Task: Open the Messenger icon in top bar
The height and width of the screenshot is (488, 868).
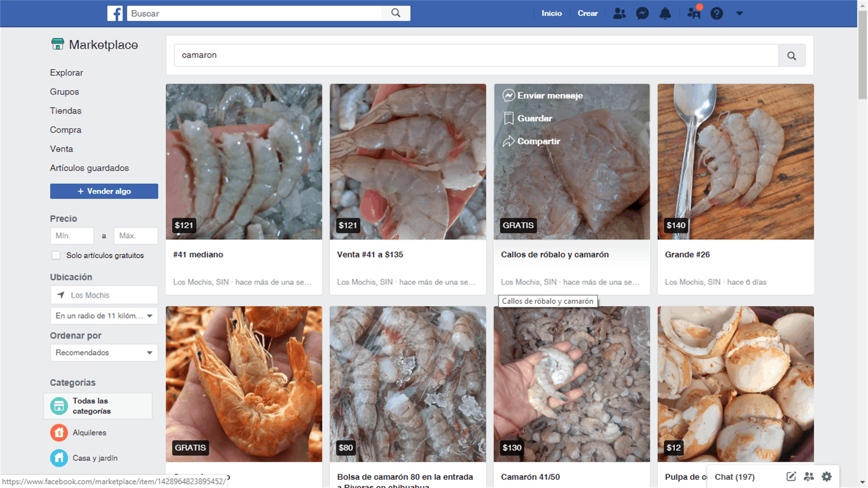Action: [642, 14]
